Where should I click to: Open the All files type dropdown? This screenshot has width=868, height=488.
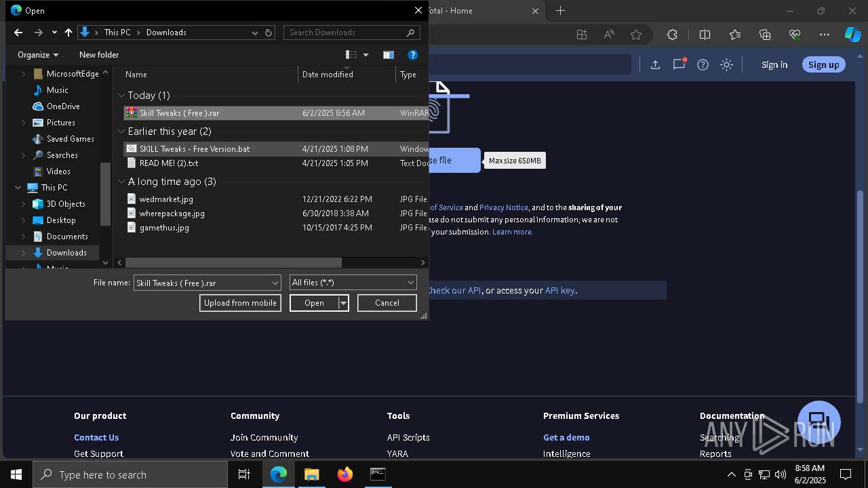click(353, 283)
